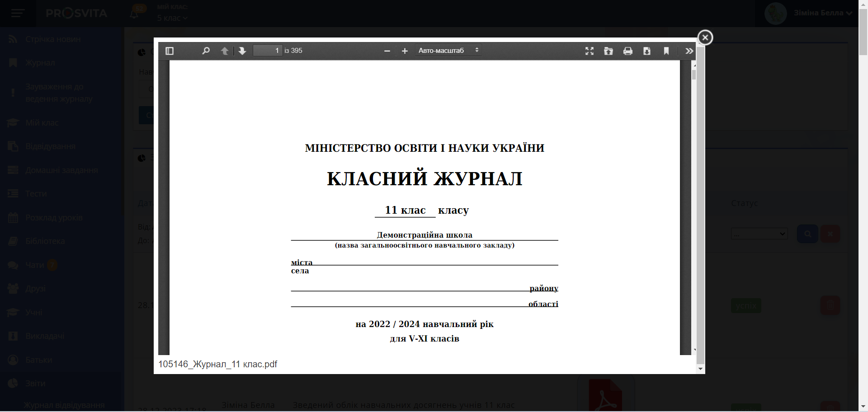The height and width of the screenshot is (412, 868).
Task: Download the PDF journal file
Action: point(647,51)
